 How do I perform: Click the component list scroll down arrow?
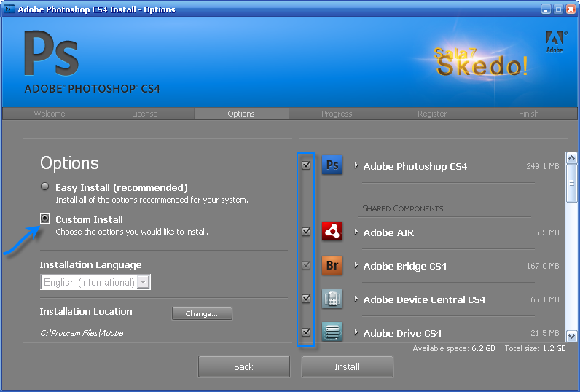point(571,336)
